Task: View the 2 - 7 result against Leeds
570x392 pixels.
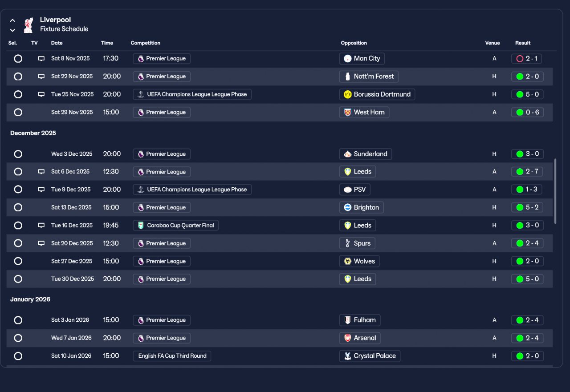Action: 527,172
